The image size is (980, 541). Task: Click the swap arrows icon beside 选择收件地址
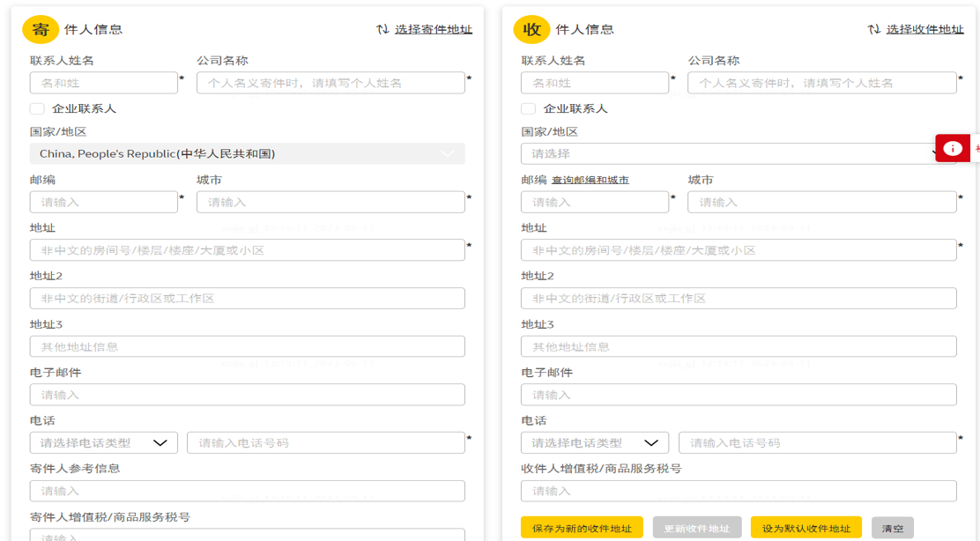[873, 29]
